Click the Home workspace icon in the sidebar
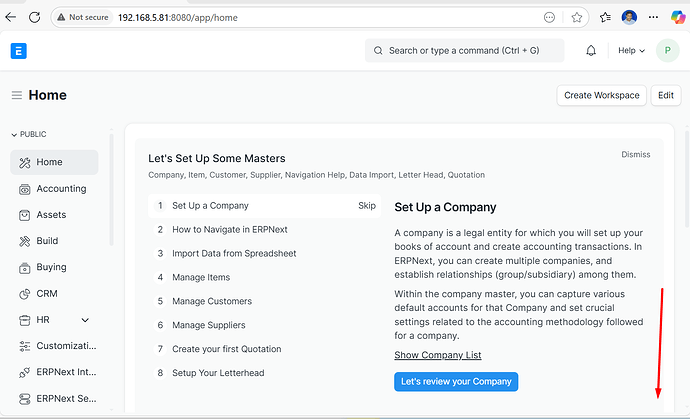The image size is (690, 419). [25, 162]
